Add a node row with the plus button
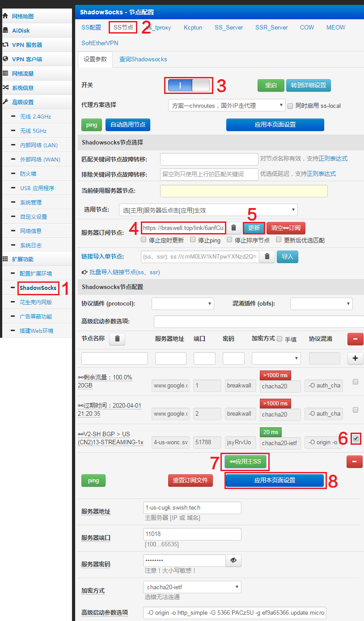Screen dimensions: 364x621 pyautogui.click(x=355, y=358)
